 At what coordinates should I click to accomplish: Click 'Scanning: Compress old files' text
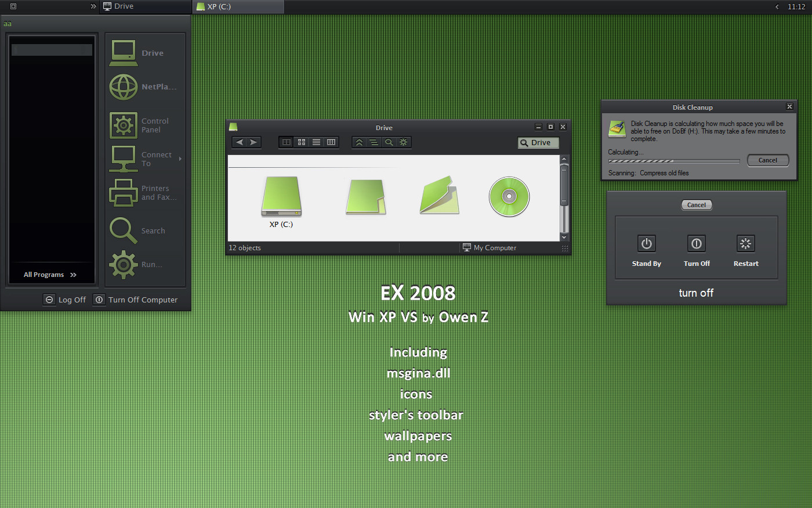click(648, 173)
